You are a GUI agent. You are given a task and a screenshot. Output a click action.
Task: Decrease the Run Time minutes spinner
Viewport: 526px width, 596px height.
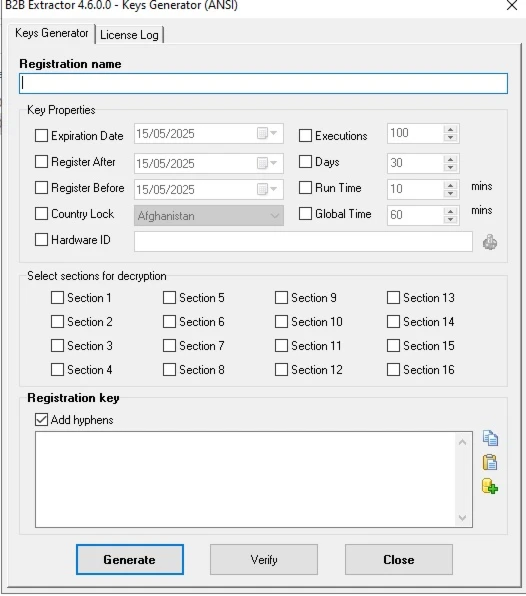[450, 193]
